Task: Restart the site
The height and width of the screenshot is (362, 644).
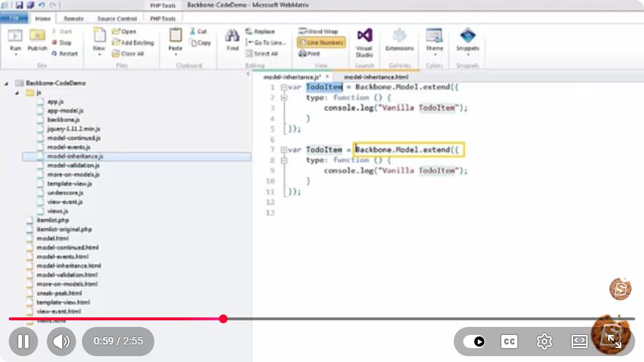Action: [x=64, y=54]
